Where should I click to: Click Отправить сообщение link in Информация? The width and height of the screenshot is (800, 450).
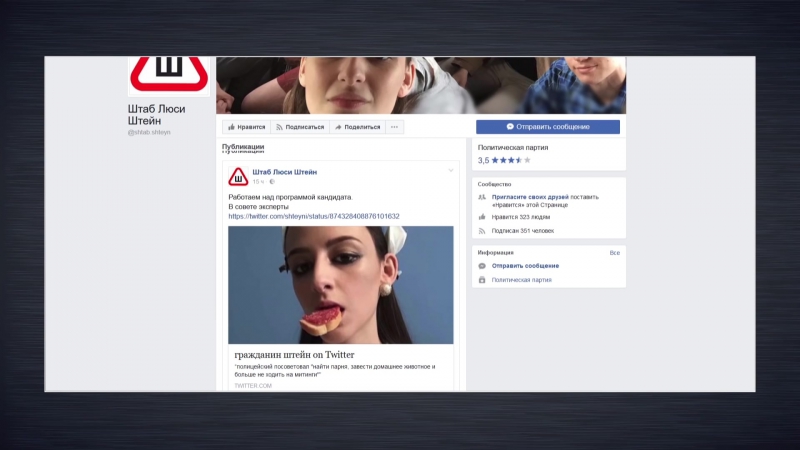(x=526, y=266)
